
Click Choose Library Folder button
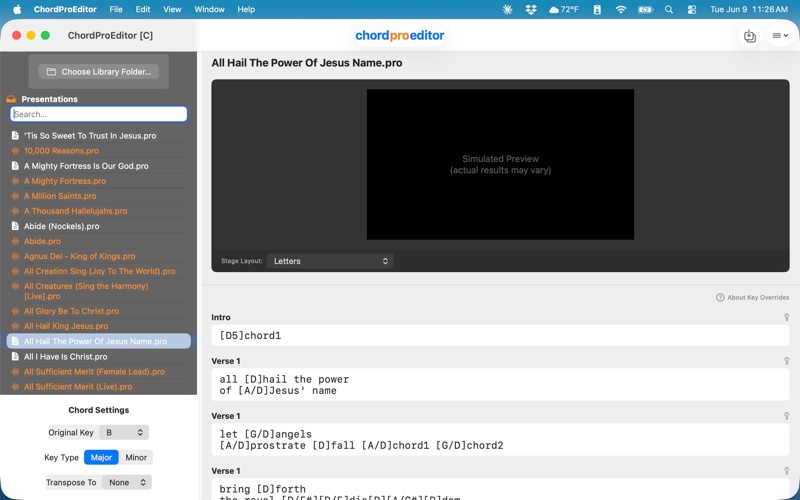point(98,71)
